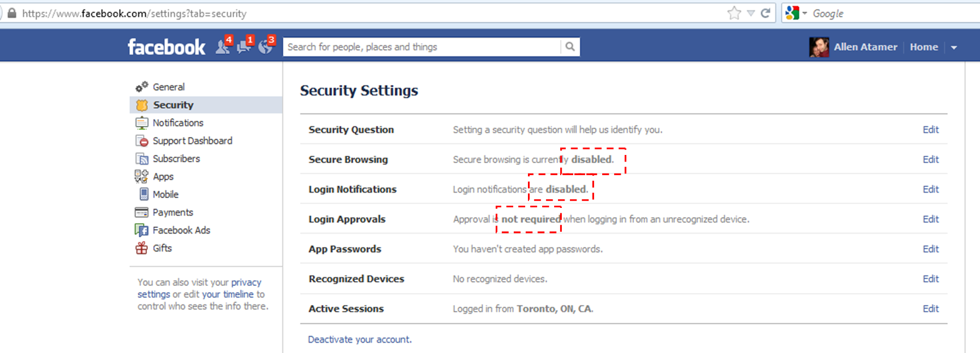The height and width of the screenshot is (353, 980).
Task: Edit Login Approvals setting
Action: click(x=930, y=219)
